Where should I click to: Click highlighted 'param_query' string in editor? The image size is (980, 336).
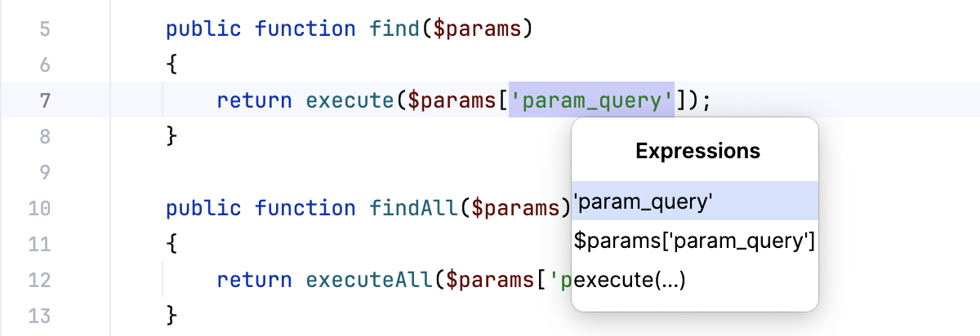591,101
